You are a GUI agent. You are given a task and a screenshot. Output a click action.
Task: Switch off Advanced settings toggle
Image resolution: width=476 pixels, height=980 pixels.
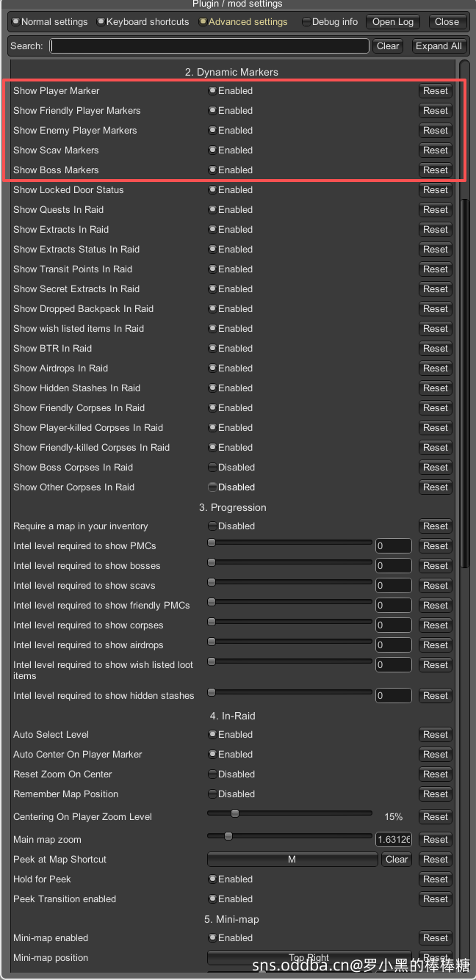(203, 22)
